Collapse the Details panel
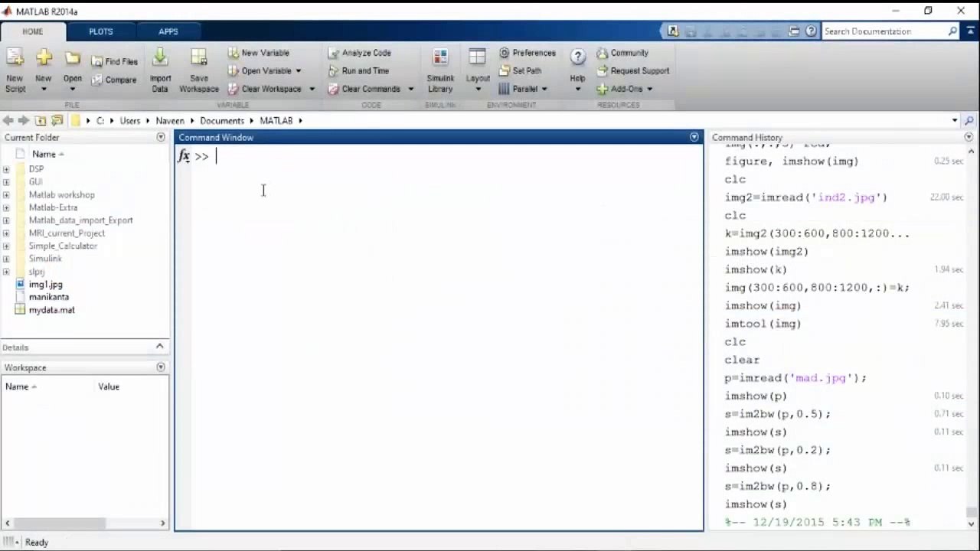The height and width of the screenshot is (551, 980). pos(160,347)
